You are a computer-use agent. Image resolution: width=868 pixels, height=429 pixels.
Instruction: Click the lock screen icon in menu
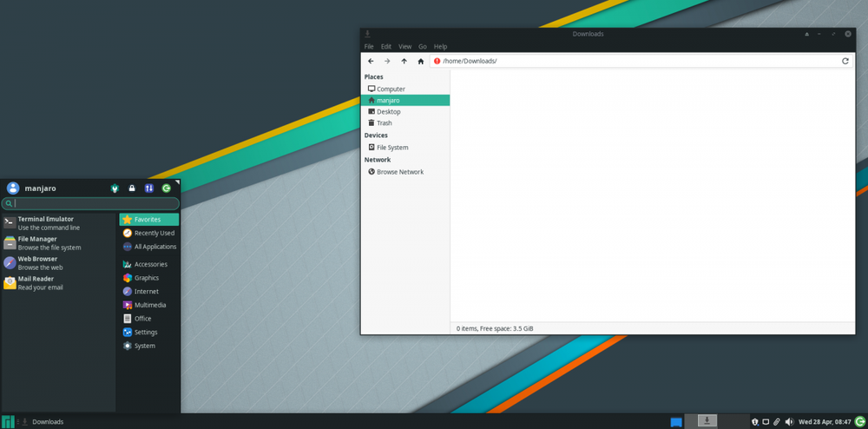coord(132,188)
